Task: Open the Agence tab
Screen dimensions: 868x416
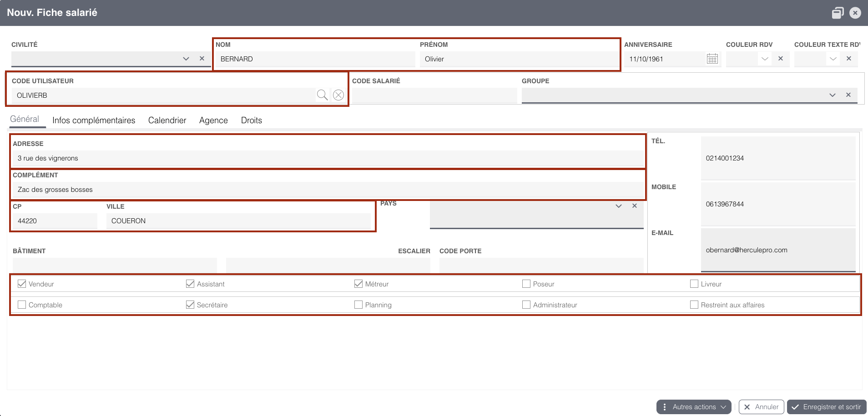Action: [x=213, y=120]
